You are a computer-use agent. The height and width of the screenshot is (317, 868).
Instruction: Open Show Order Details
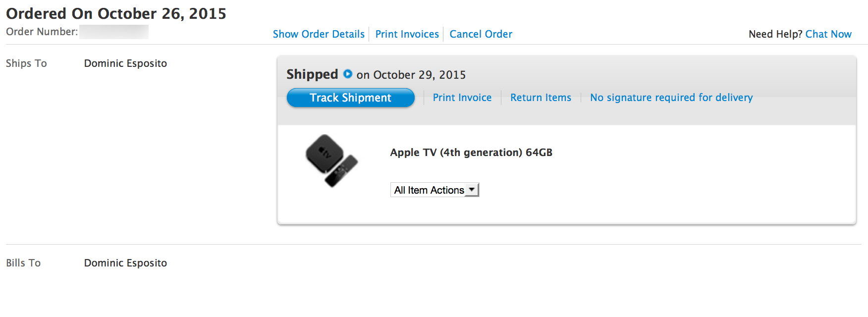pos(319,34)
